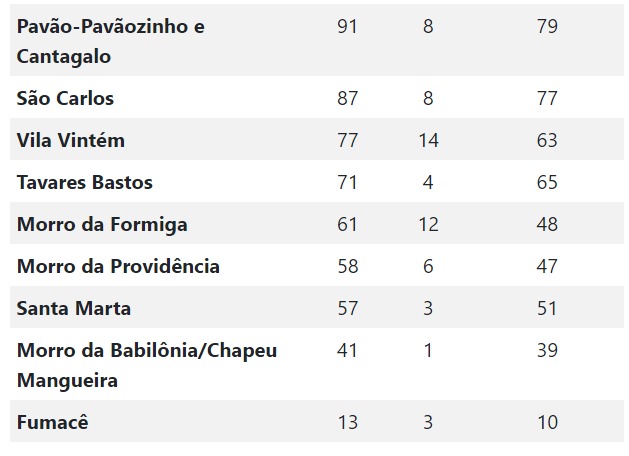Click the Fumacê row label
Viewport: 629px width, 456px height.
click(53, 422)
